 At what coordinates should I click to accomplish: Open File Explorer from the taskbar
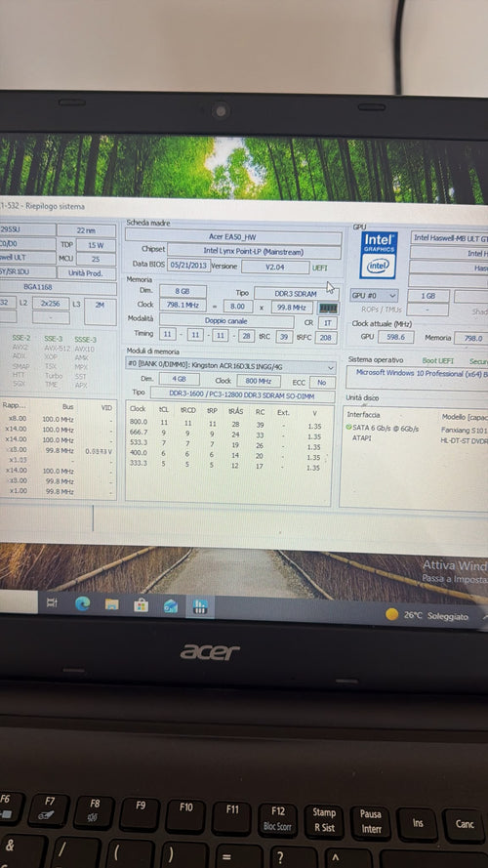pyautogui.click(x=112, y=604)
